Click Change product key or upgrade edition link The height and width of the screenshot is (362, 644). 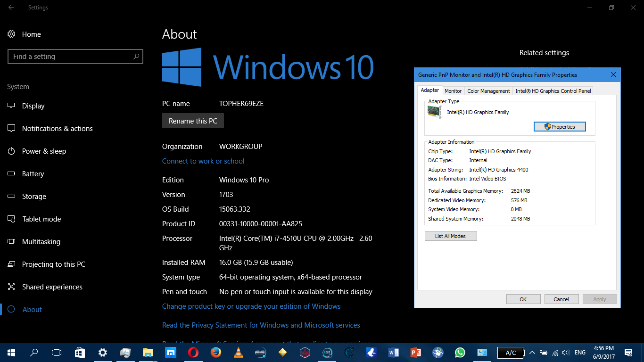click(251, 306)
